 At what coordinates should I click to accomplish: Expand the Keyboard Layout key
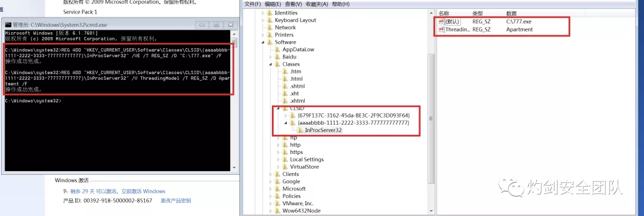click(264, 20)
